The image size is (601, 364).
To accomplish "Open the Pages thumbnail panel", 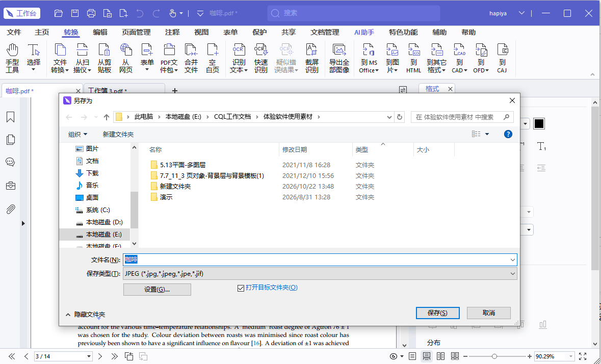I will 10,140.
